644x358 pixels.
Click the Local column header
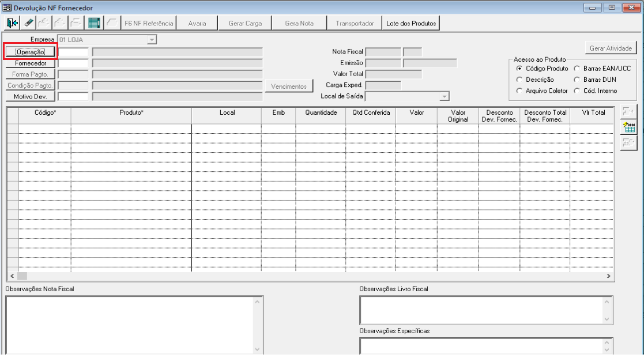pos(227,116)
